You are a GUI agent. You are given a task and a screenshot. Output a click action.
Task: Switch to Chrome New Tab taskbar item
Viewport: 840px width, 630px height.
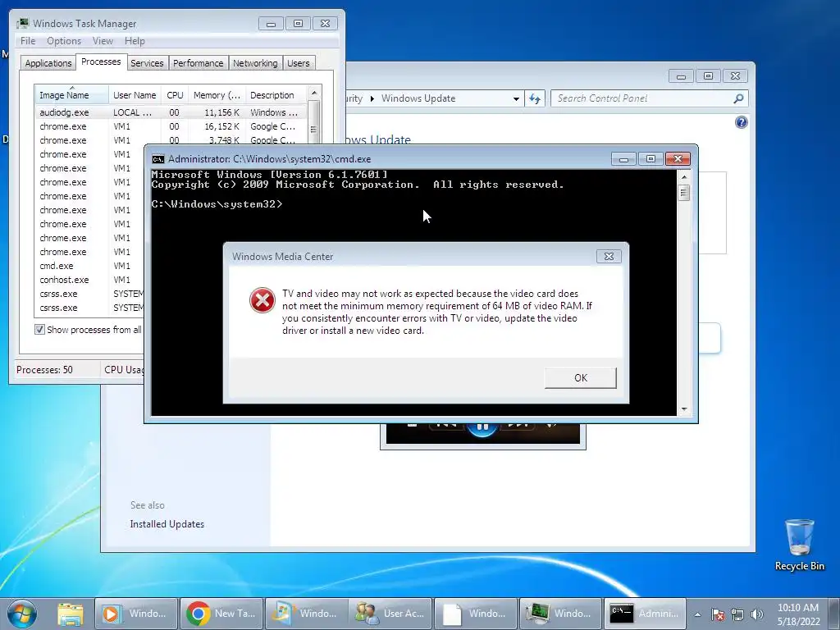pos(222,614)
